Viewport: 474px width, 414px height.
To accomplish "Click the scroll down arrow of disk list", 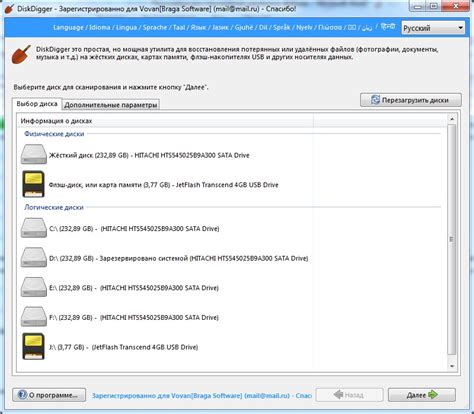I will point(452,366).
